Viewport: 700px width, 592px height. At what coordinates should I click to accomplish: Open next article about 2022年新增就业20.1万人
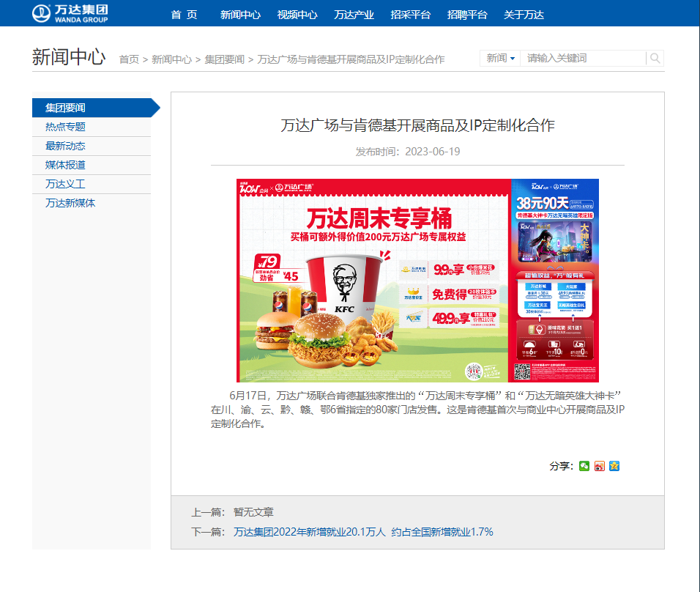point(363,532)
